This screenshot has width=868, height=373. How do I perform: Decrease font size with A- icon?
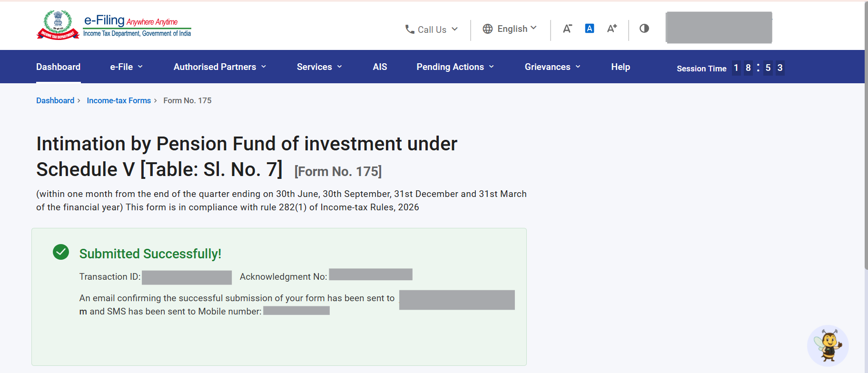(x=567, y=29)
